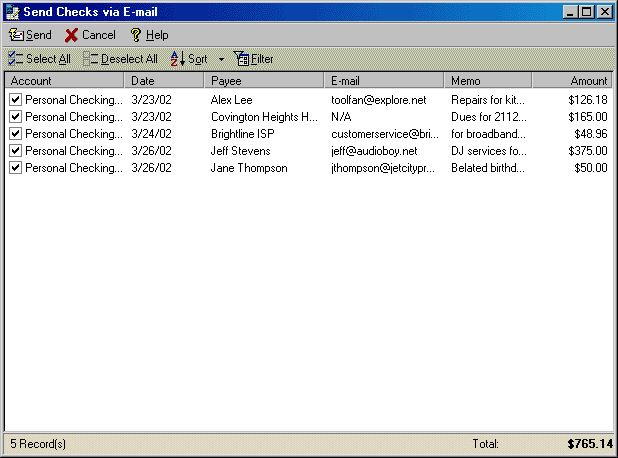Image resolution: width=618 pixels, height=458 pixels.
Task: Click the 5 Record(s) status text
Action: click(x=38, y=444)
